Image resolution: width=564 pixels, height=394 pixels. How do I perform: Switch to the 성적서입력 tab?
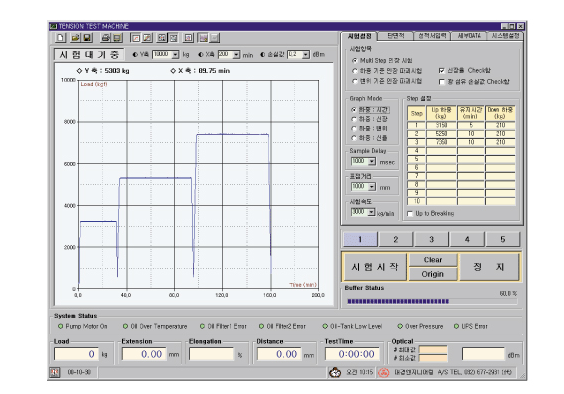tap(432, 36)
